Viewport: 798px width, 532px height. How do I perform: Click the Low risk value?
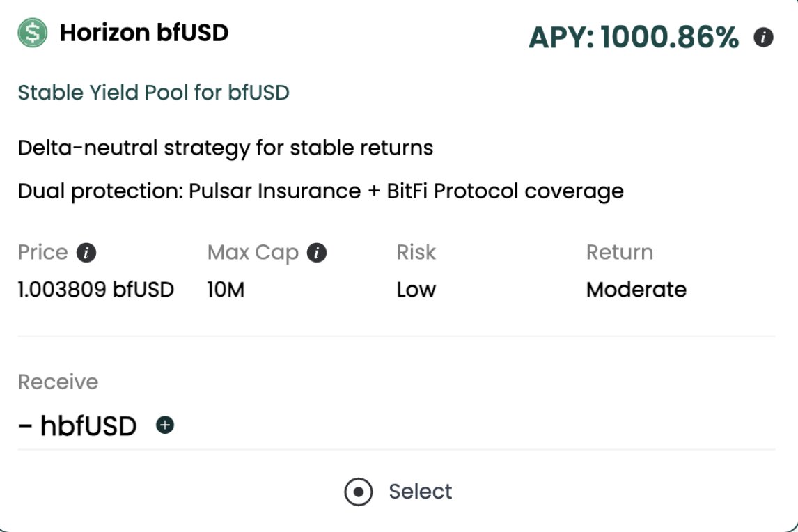click(416, 290)
